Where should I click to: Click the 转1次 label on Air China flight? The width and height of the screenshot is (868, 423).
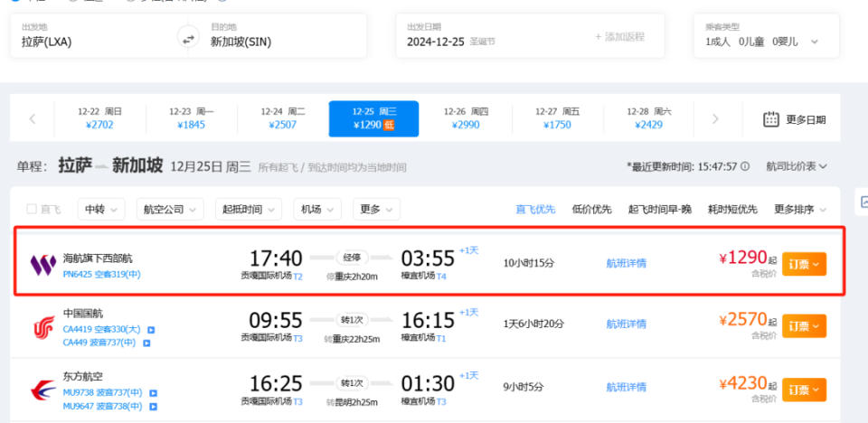tap(352, 319)
